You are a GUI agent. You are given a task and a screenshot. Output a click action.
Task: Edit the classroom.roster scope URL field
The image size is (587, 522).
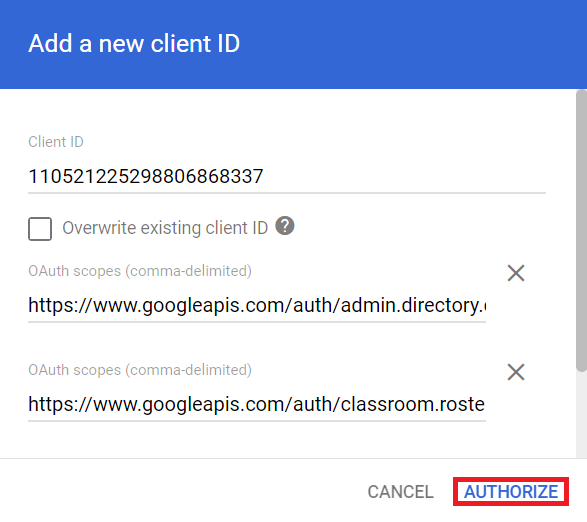point(257,404)
